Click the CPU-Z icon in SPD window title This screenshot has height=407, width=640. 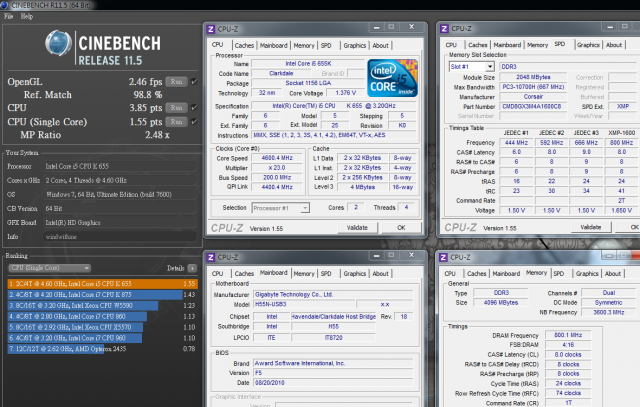[444, 29]
